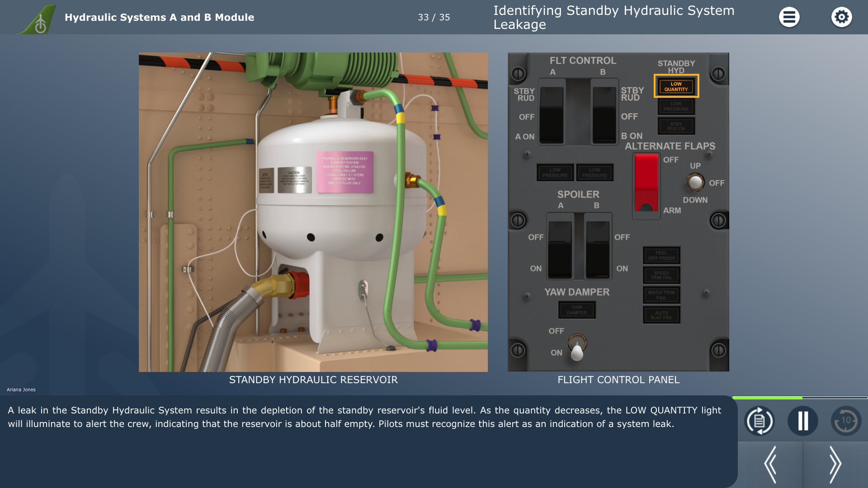
Task: Click the replay transcript icon
Action: [x=759, y=421]
